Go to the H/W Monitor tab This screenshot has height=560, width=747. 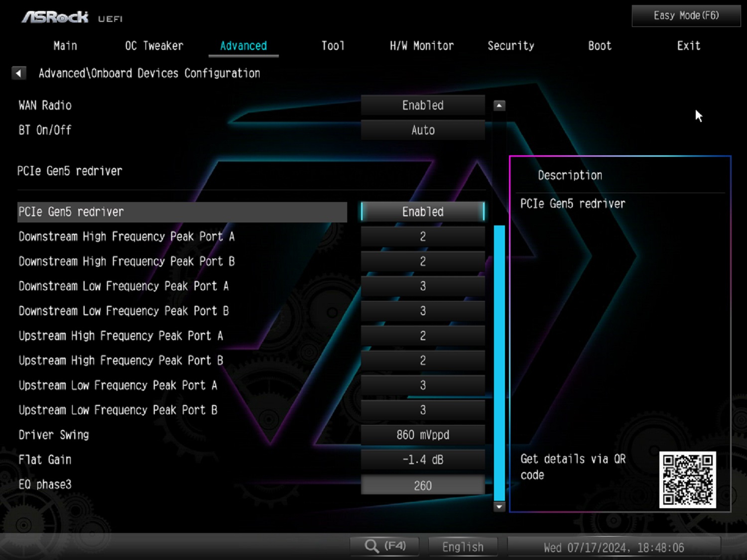pyautogui.click(x=422, y=46)
